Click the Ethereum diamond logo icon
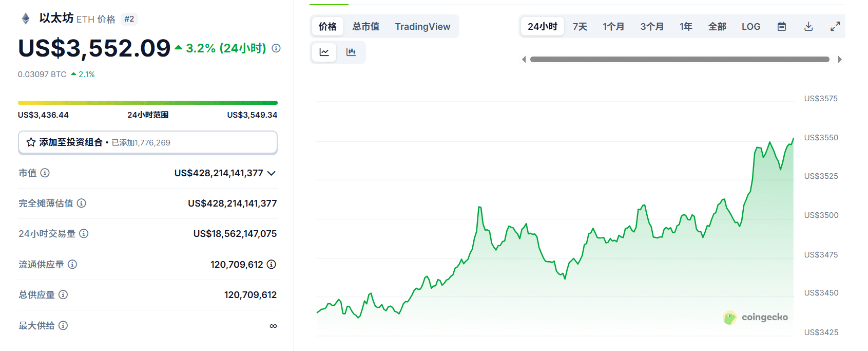The image size is (868, 351). point(26,19)
